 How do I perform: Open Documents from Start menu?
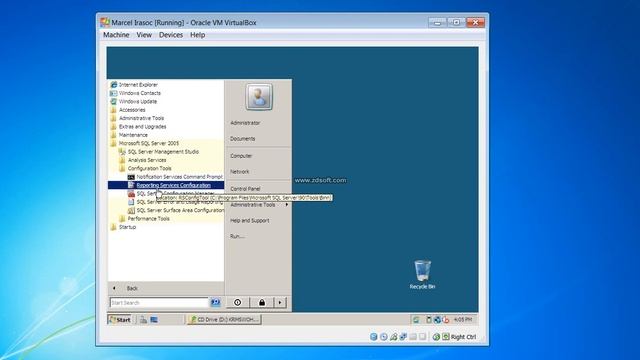pos(242,139)
